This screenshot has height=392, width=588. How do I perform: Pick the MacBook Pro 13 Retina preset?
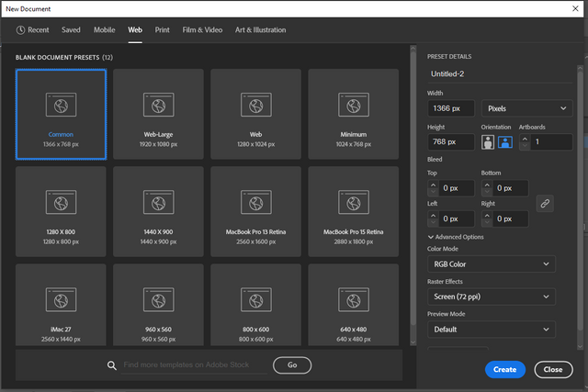coord(255,210)
